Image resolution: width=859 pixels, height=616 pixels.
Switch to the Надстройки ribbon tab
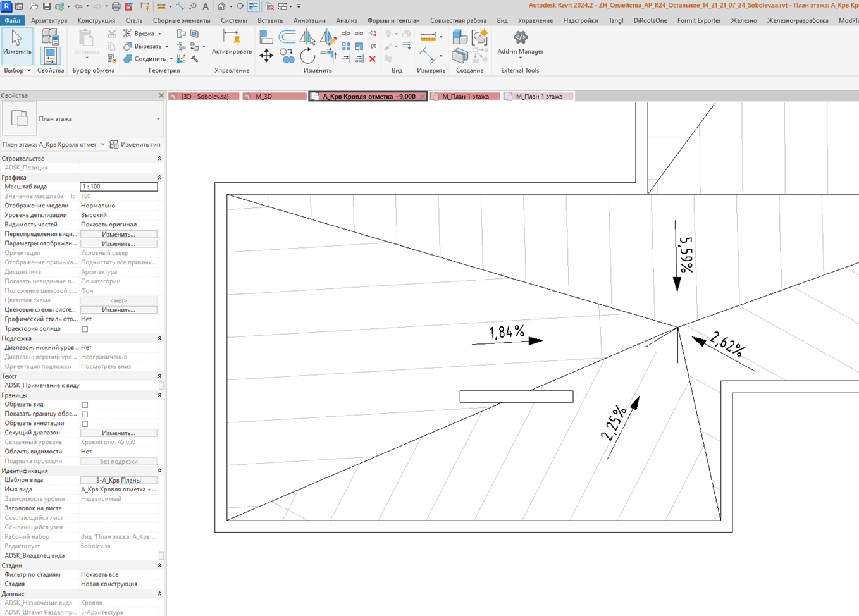[580, 20]
